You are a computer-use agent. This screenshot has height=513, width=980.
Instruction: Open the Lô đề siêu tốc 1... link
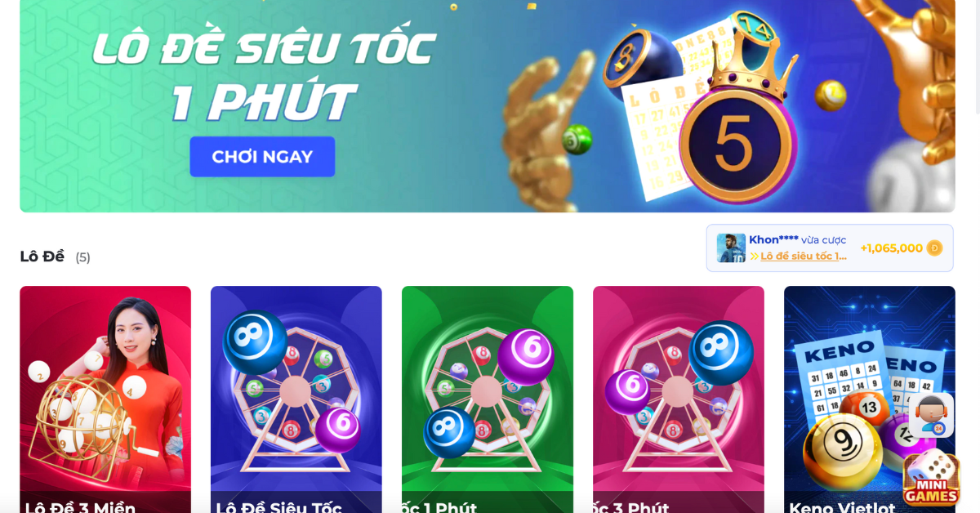click(804, 256)
